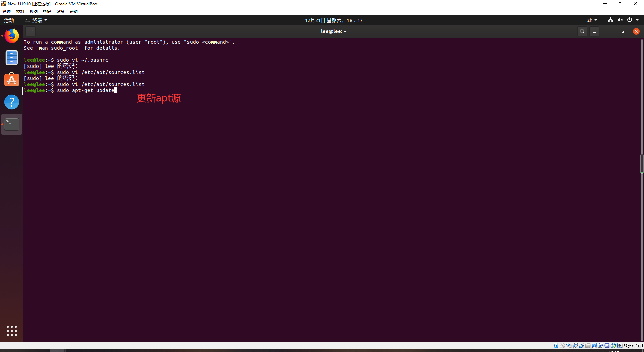Screen dimensions: 644x352
Task: Open the date and time calendar
Action: 334,20
